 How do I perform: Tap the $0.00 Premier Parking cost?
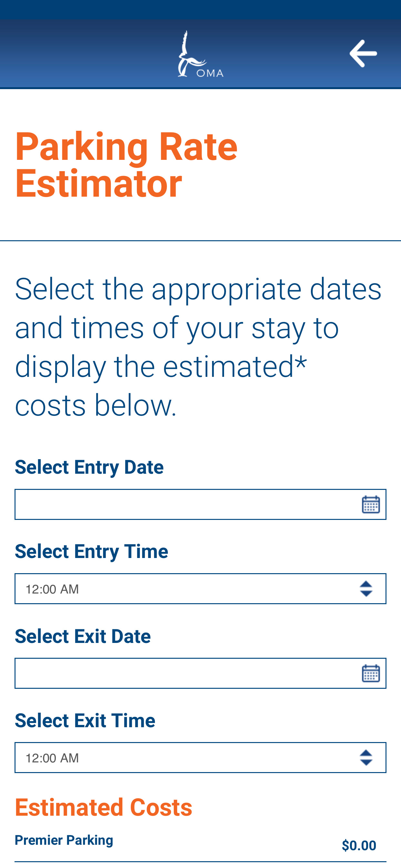click(x=359, y=845)
